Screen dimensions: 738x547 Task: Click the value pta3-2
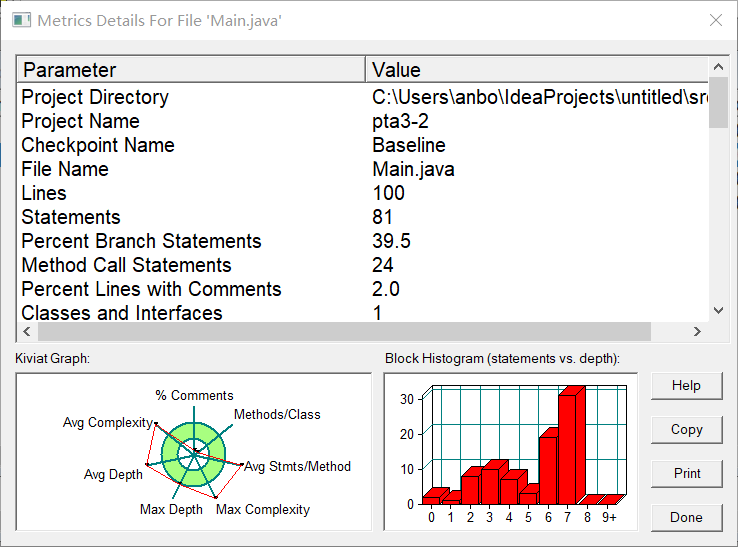point(400,121)
